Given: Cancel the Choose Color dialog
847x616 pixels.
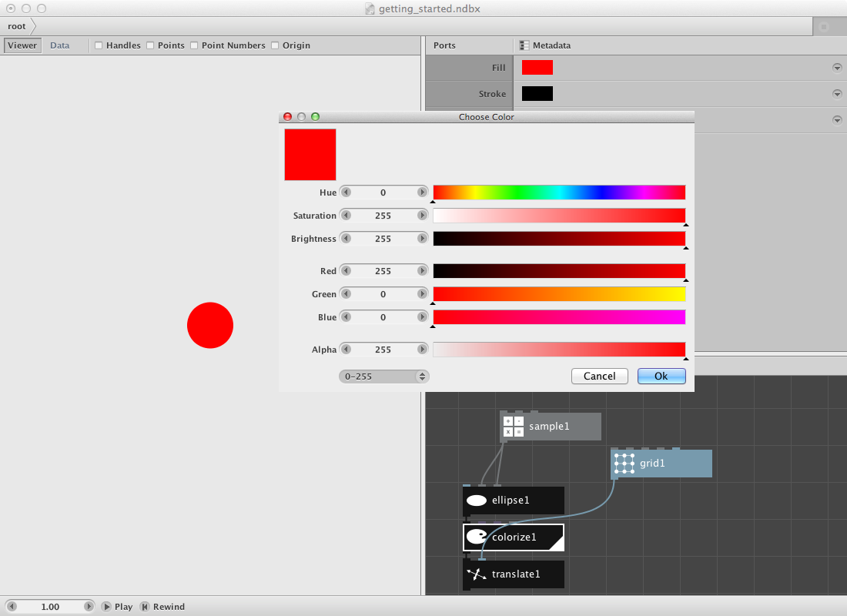Looking at the screenshot, I should coord(599,376).
